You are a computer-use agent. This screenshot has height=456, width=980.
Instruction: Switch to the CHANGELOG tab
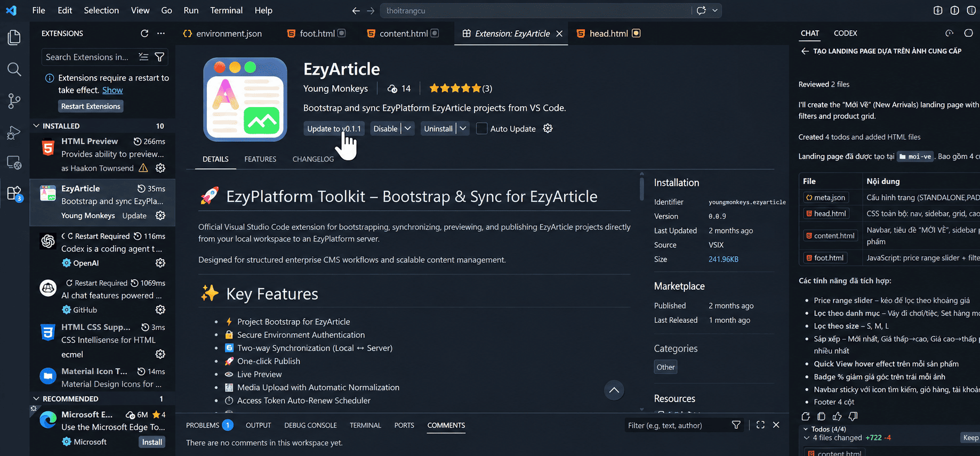pyautogui.click(x=313, y=159)
